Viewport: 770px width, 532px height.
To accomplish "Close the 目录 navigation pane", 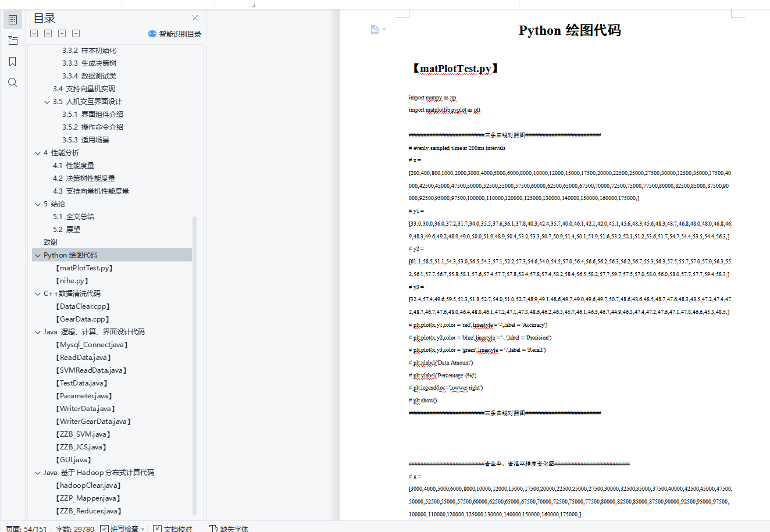I will click(195, 18).
